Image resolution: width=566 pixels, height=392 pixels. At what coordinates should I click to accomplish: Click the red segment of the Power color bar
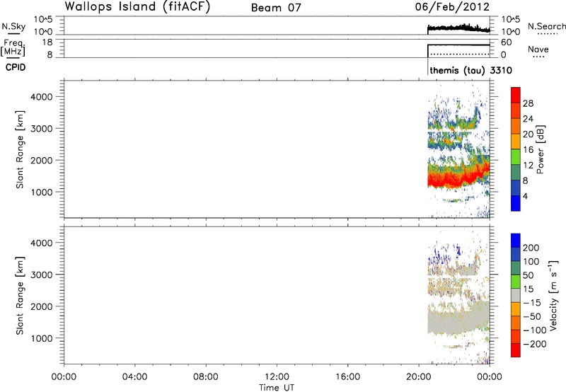(516, 95)
